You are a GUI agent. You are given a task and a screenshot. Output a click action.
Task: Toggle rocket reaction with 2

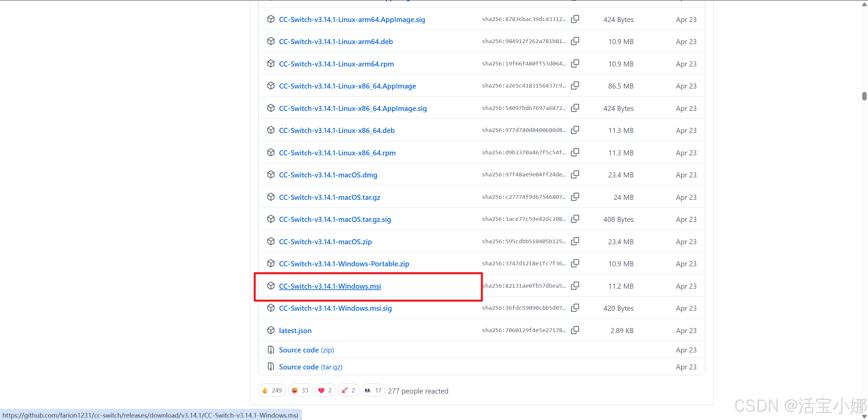click(x=349, y=390)
